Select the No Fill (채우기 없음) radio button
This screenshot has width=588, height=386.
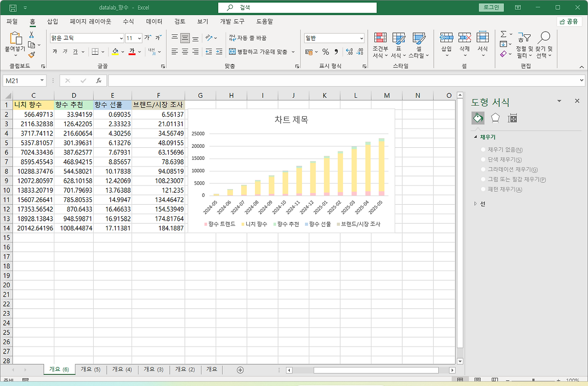[x=483, y=150]
